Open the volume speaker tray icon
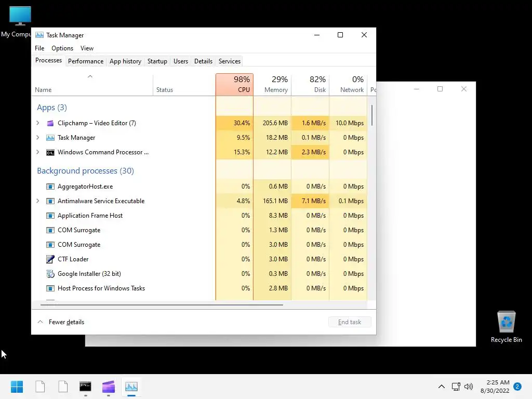This screenshot has width=532, height=399. (x=469, y=387)
